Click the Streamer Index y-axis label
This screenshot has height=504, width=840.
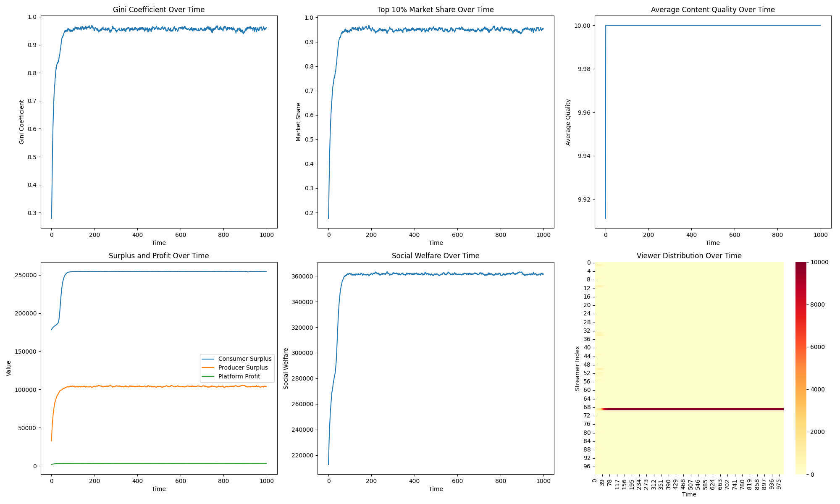click(x=577, y=368)
